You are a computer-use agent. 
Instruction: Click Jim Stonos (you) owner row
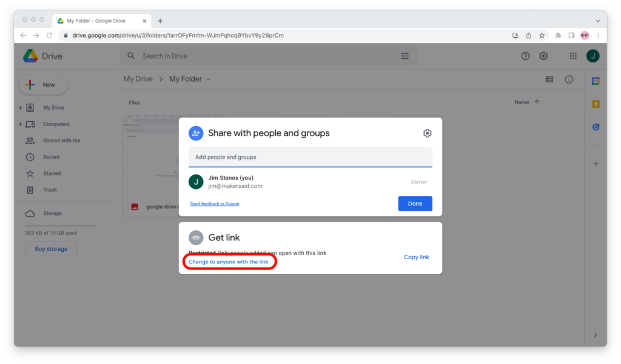tap(310, 182)
